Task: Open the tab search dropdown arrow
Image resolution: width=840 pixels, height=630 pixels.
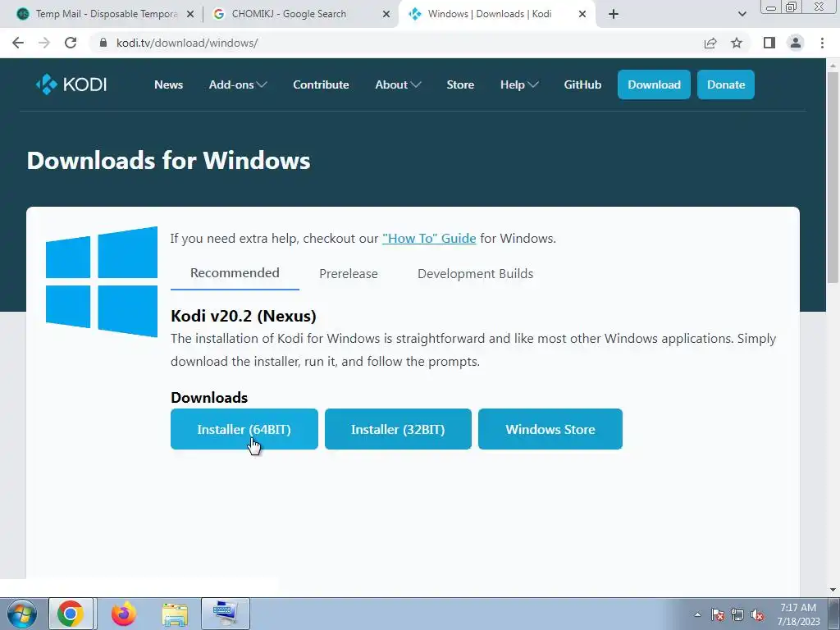Action: pos(742,14)
